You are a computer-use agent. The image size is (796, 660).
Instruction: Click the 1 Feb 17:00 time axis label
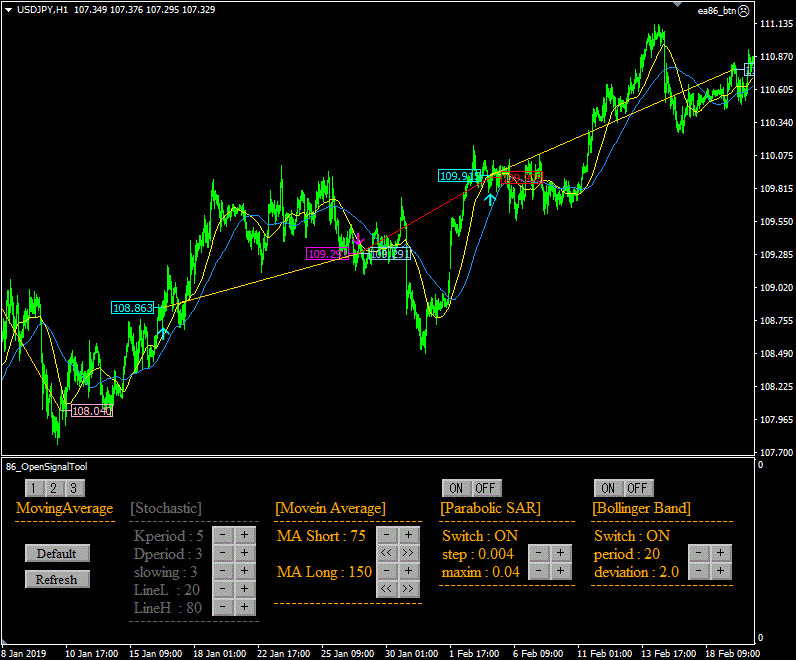click(x=474, y=653)
